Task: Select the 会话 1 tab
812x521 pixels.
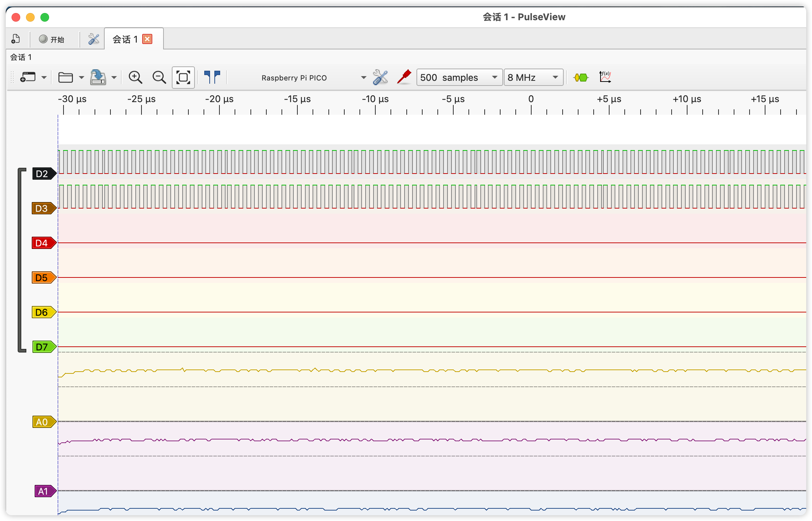Action: [x=125, y=39]
